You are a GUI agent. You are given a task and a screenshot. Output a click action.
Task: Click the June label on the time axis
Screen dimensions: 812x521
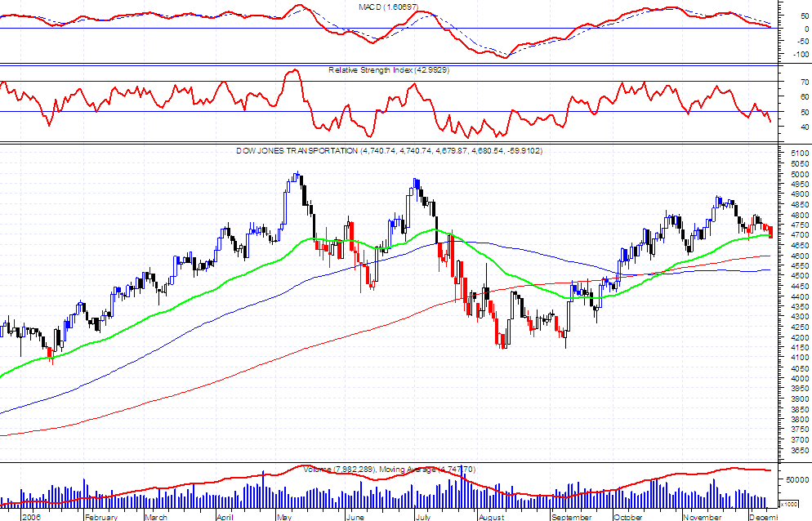[355, 517]
